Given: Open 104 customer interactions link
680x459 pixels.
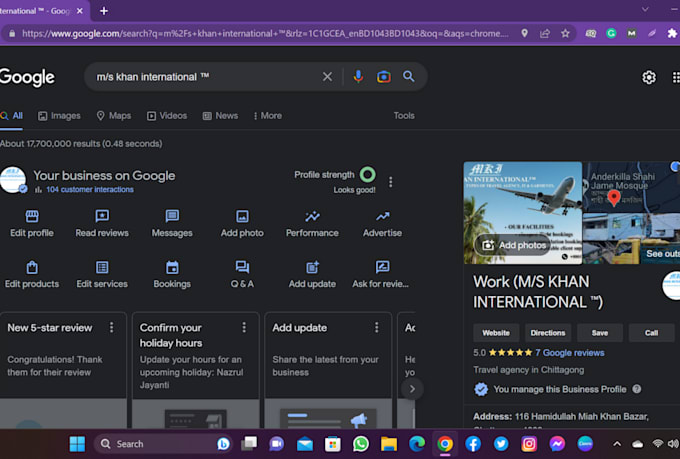Looking at the screenshot, I should [90, 190].
